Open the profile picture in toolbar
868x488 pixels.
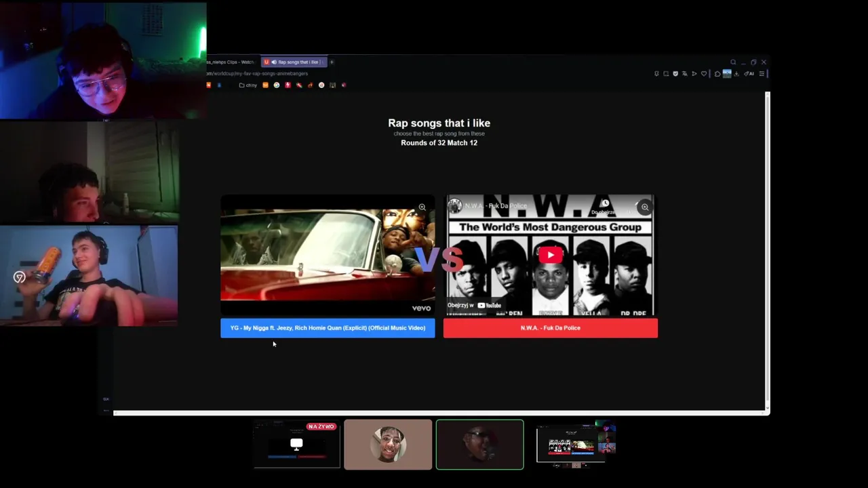(727, 73)
